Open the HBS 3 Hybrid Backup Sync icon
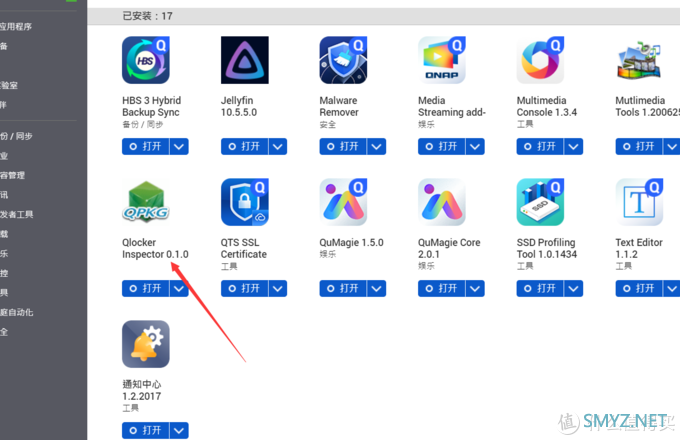 tap(146, 60)
